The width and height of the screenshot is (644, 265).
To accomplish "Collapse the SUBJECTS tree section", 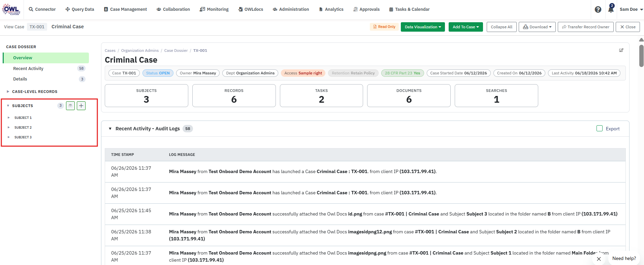I will pyautogui.click(x=8, y=106).
